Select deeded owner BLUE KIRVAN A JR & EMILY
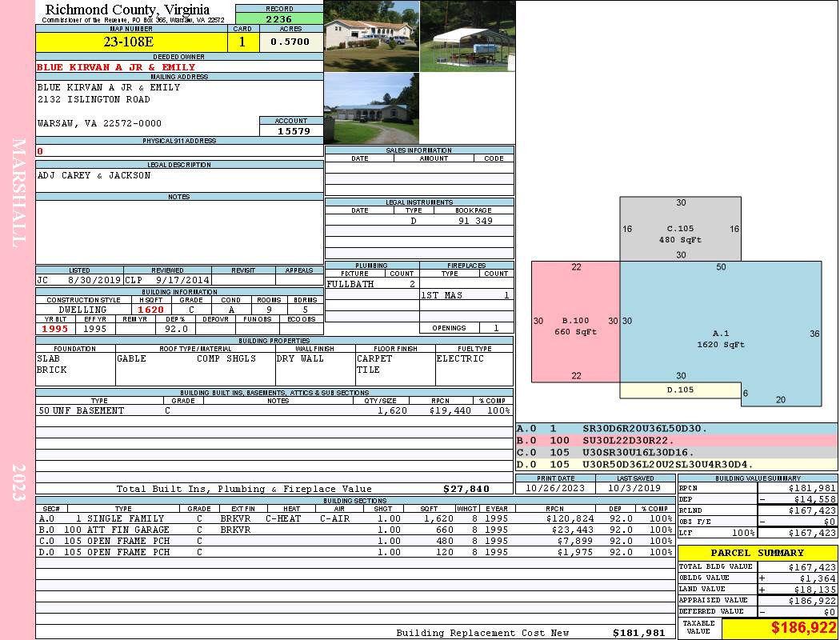The height and width of the screenshot is (640, 840). pos(116,67)
